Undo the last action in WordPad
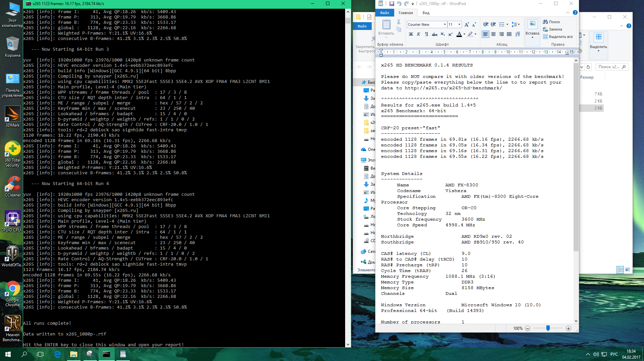 [x=399, y=4]
